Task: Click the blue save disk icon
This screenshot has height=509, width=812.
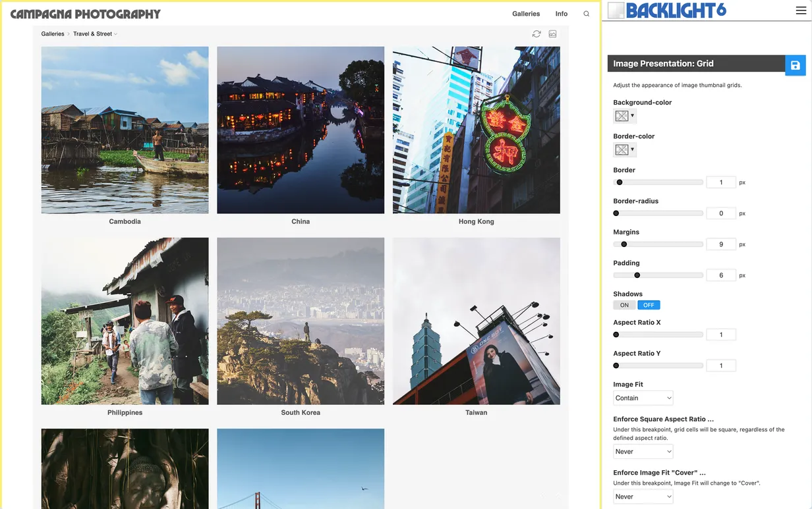Action: 796,65
